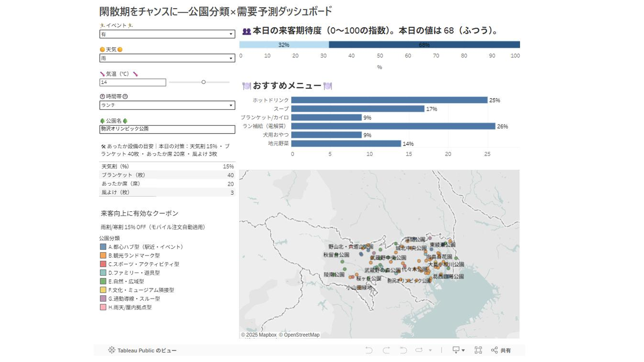Open the 時間帯 dropdown set to ランチ
Viewport: 644px width, 362px height.
pos(167,105)
